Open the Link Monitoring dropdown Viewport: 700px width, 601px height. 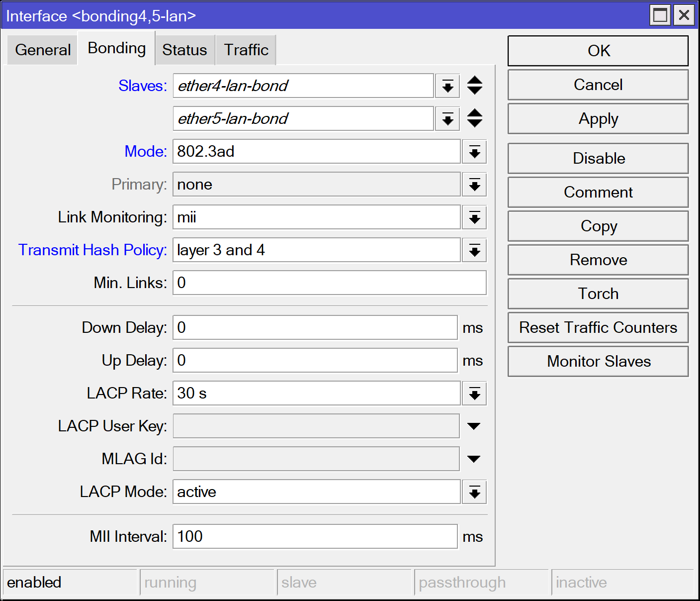click(x=474, y=217)
